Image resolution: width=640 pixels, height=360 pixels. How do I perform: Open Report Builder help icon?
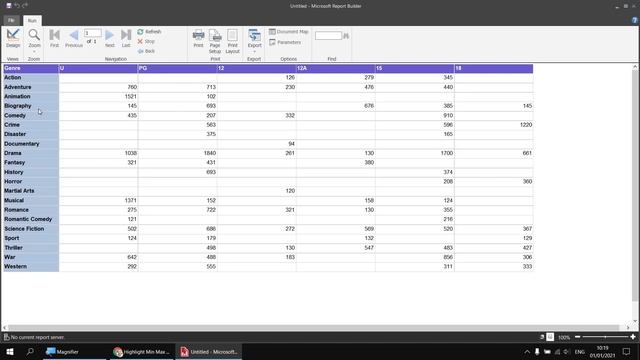635,20
